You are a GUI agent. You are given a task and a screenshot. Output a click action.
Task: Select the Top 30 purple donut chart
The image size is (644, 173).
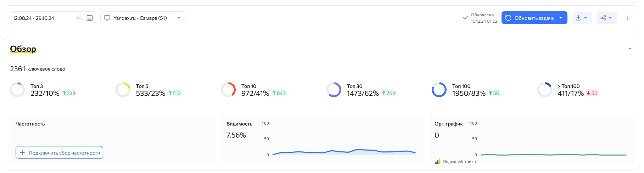pos(334,90)
